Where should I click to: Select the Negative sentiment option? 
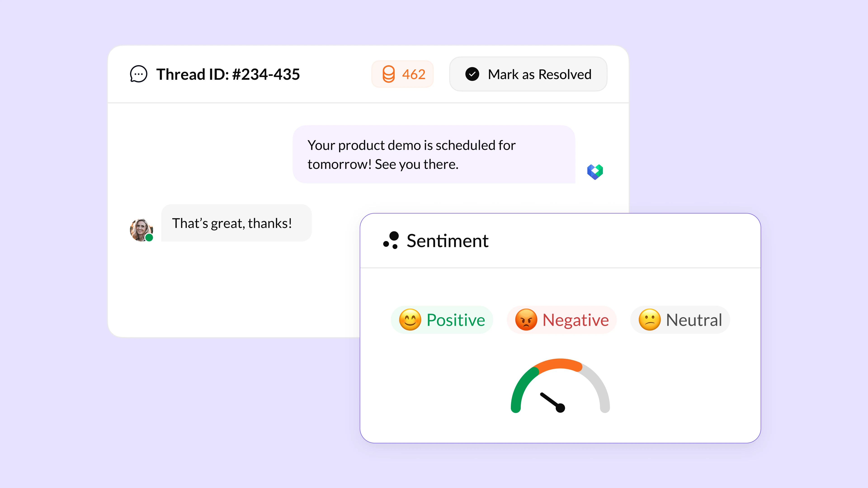[561, 320]
